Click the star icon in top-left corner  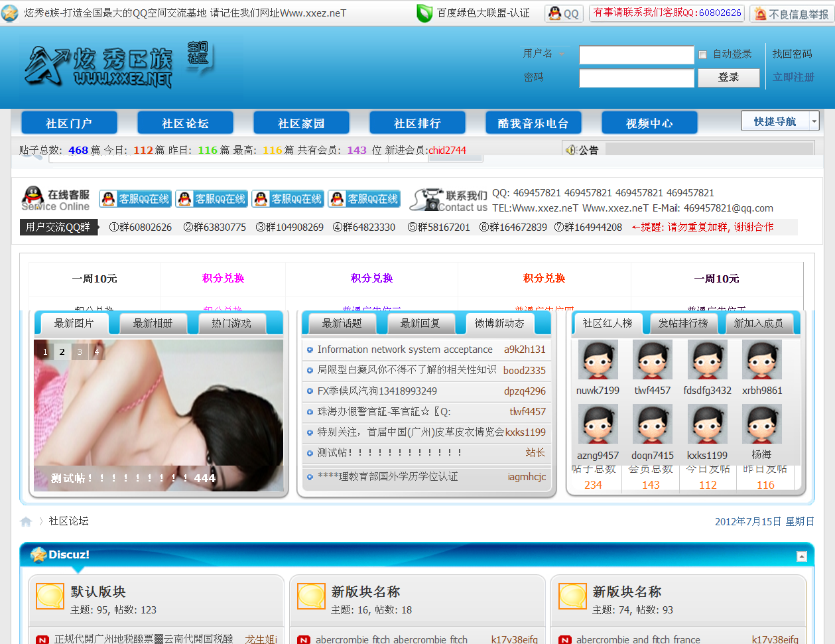click(x=10, y=13)
